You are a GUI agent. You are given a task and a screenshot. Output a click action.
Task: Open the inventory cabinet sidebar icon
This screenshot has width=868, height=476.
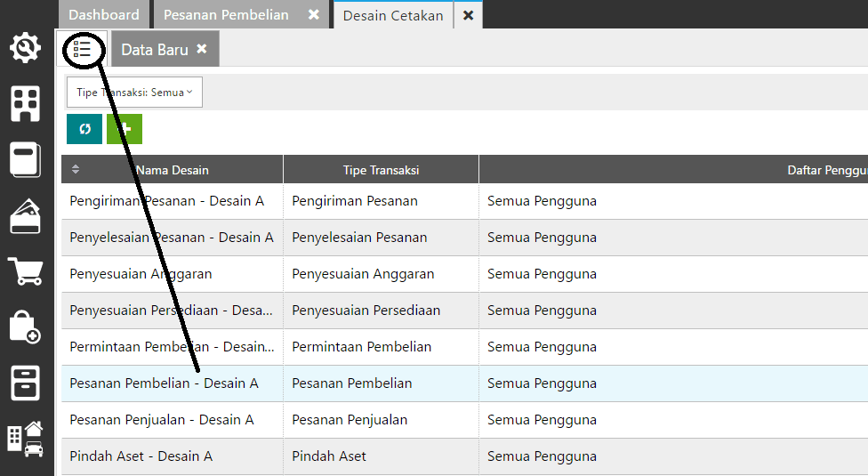[x=26, y=383]
